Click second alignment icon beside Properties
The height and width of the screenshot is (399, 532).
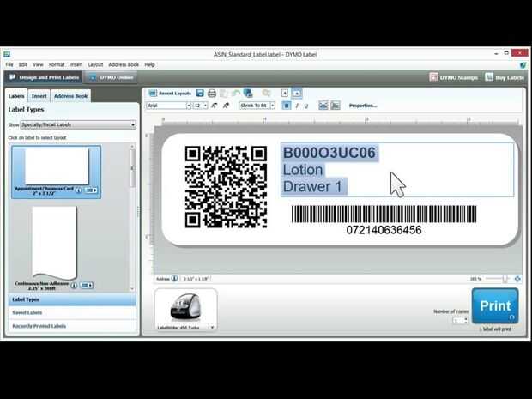336,106
